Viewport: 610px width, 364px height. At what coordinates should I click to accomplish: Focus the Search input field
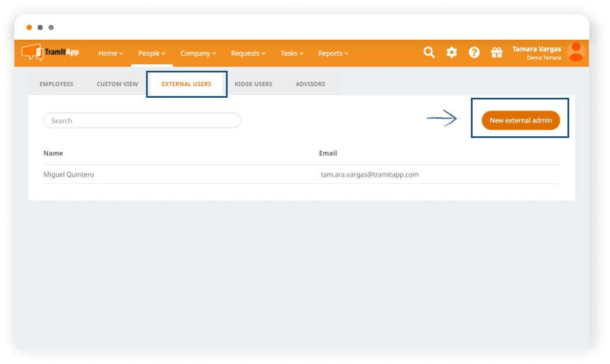pyautogui.click(x=142, y=121)
